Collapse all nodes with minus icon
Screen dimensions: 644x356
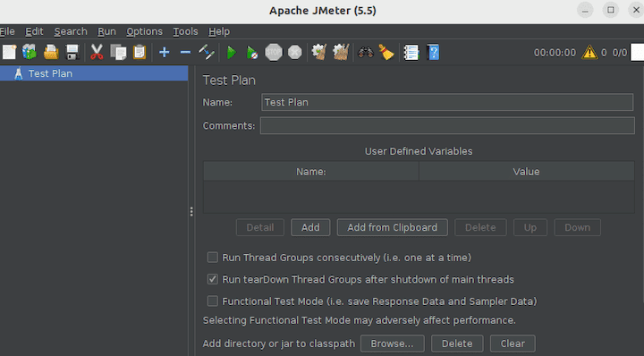click(185, 53)
